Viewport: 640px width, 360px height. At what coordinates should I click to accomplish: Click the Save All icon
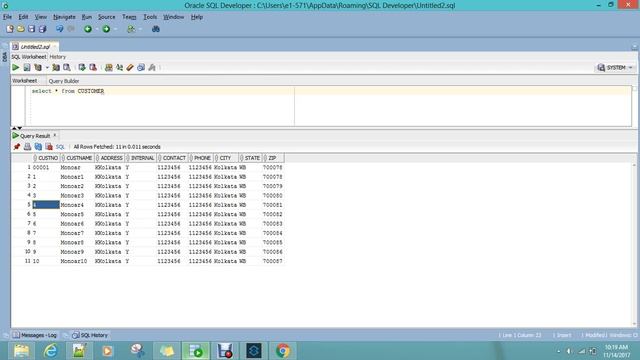tap(42, 29)
